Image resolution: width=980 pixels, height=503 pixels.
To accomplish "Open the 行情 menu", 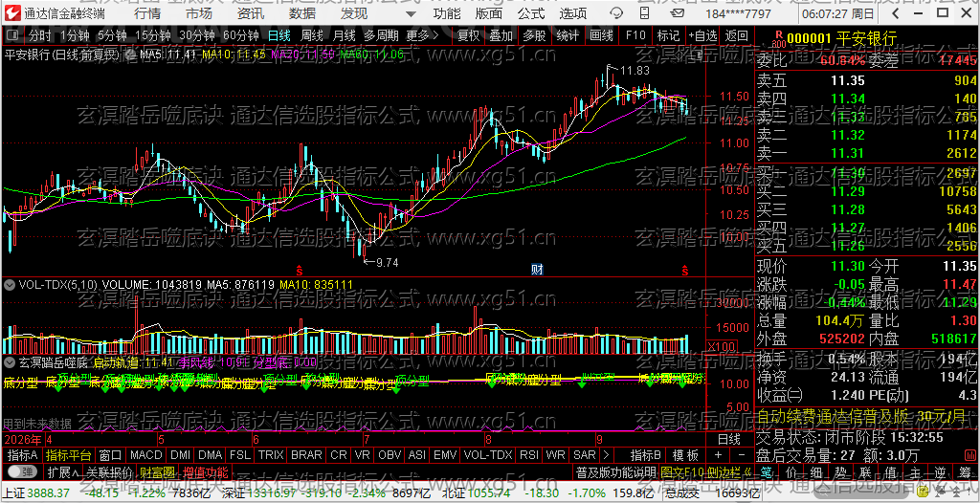I will click(147, 13).
